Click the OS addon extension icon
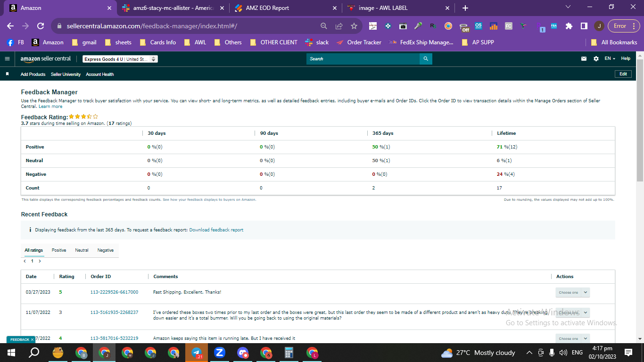 tap(479, 26)
